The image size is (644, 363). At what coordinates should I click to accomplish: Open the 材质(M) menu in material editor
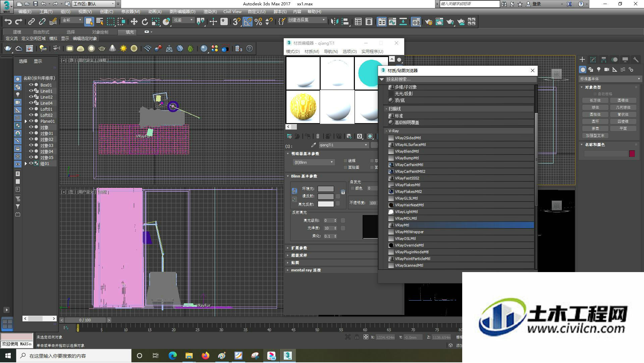click(x=312, y=51)
